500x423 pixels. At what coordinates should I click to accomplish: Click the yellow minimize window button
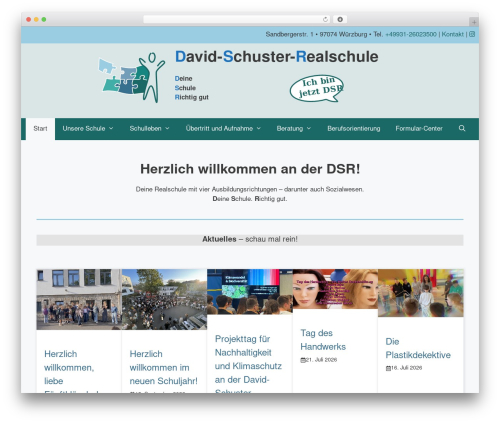point(36,20)
